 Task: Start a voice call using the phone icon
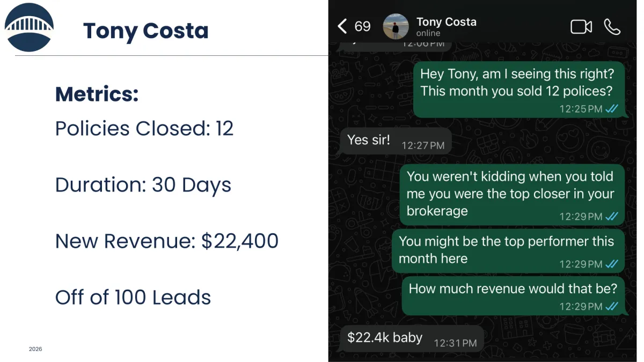[x=612, y=27]
